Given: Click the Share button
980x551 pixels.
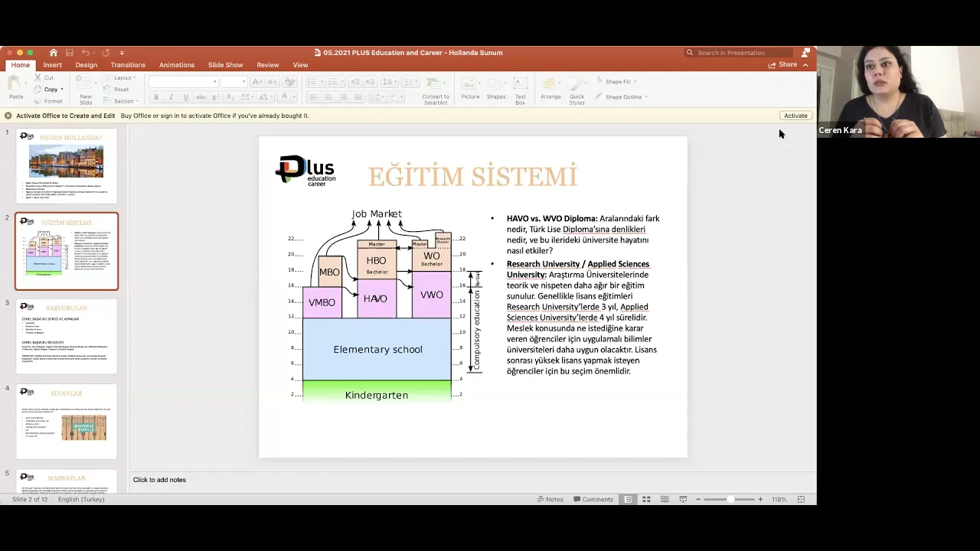Looking at the screenshot, I should tap(782, 65).
